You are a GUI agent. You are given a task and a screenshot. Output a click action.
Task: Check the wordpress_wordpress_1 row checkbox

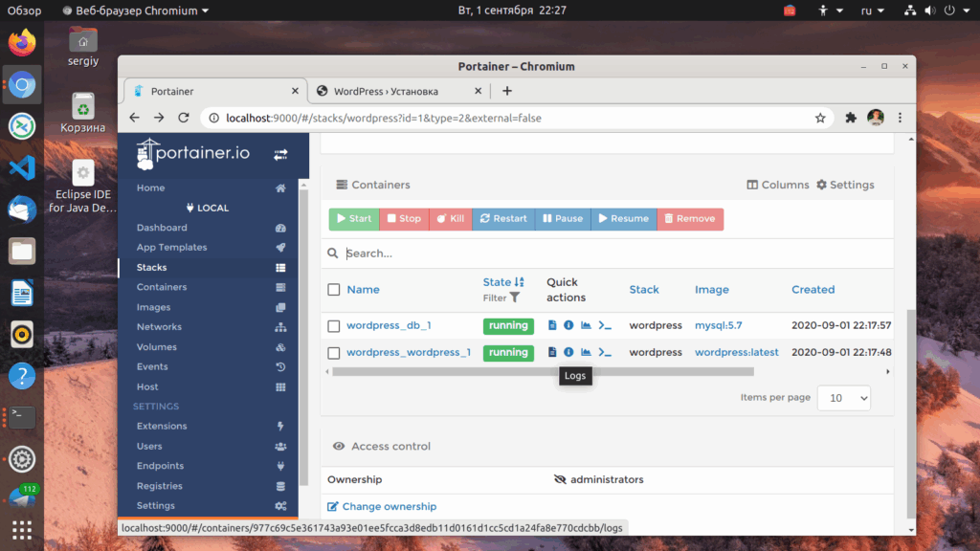(334, 353)
